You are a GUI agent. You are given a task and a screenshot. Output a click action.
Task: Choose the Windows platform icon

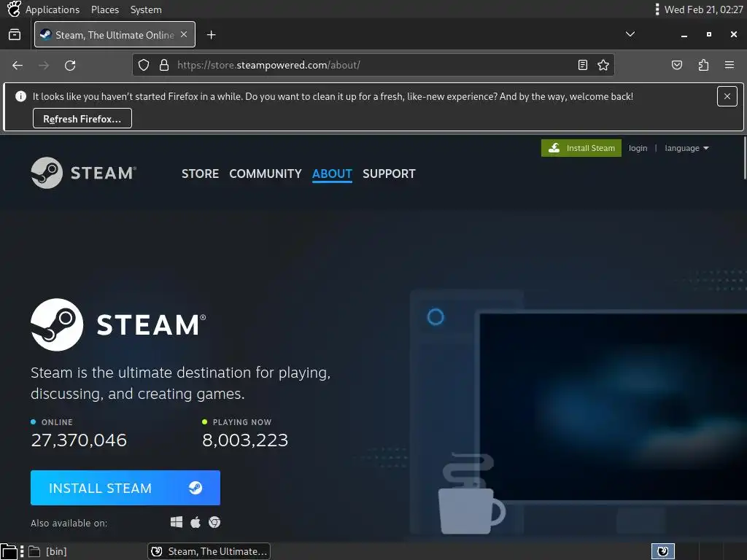pos(177,522)
